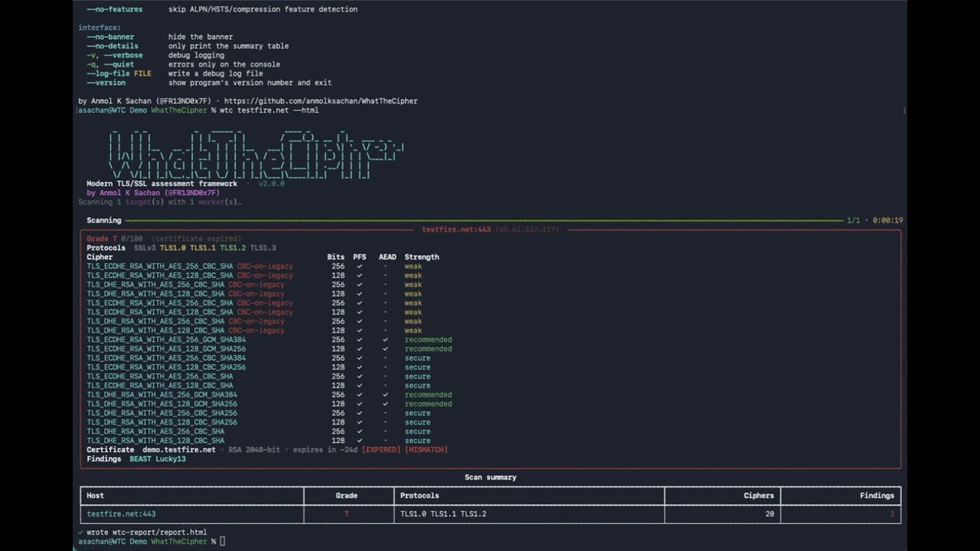Click testfire.net:443 in the panel title

(456, 230)
